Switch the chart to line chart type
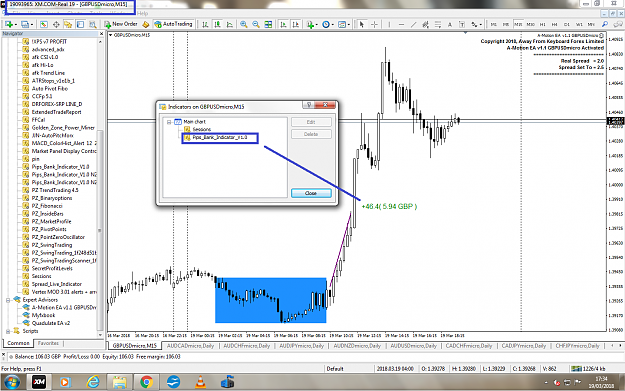The height and width of the screenshot is (391, 625). pos(230,24)
